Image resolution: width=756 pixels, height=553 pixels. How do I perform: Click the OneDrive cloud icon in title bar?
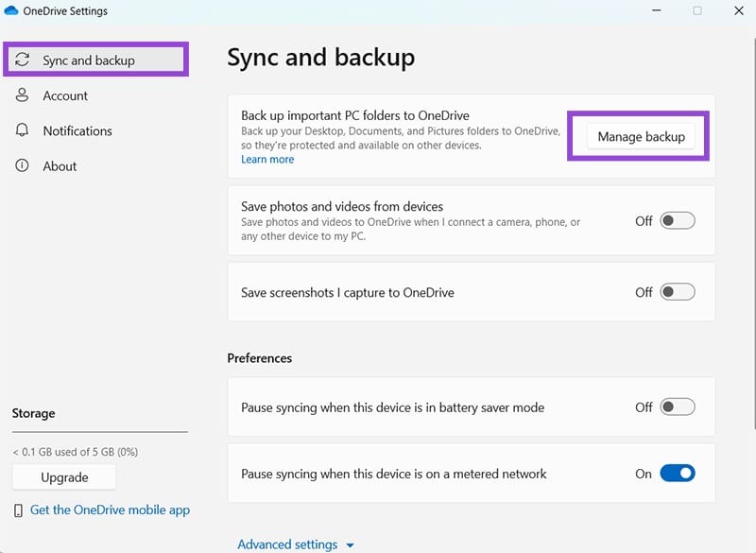(x=11, y=11)
